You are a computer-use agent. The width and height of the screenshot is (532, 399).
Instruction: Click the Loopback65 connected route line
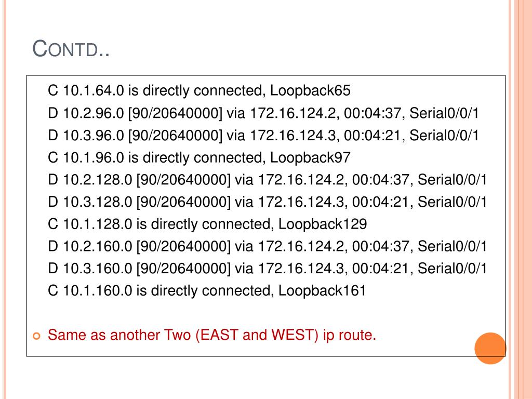(199, 90)
